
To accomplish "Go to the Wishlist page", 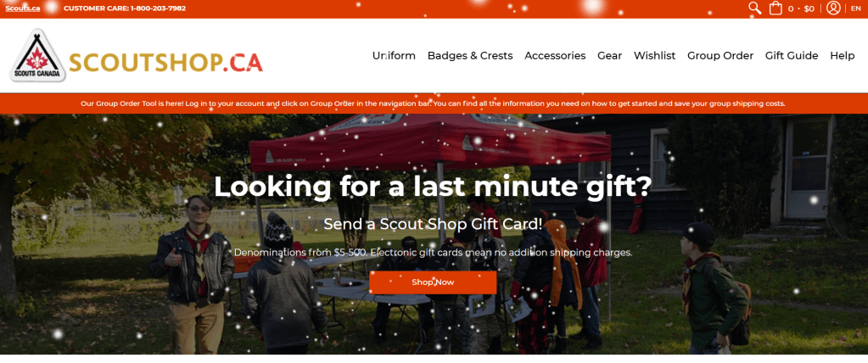I will (x=654, y=55).
